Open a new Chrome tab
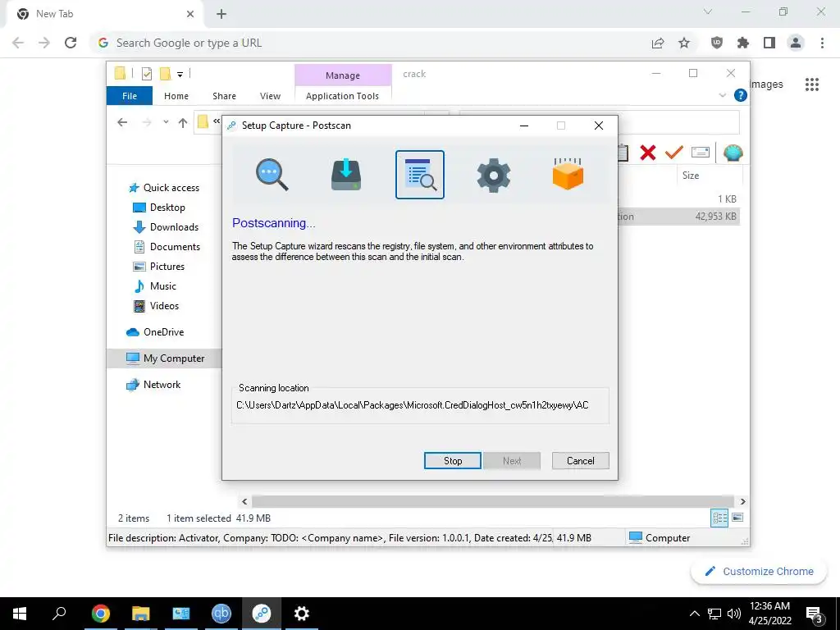The height and width of the screenshot is (630, 840). (x=221, y=14)
